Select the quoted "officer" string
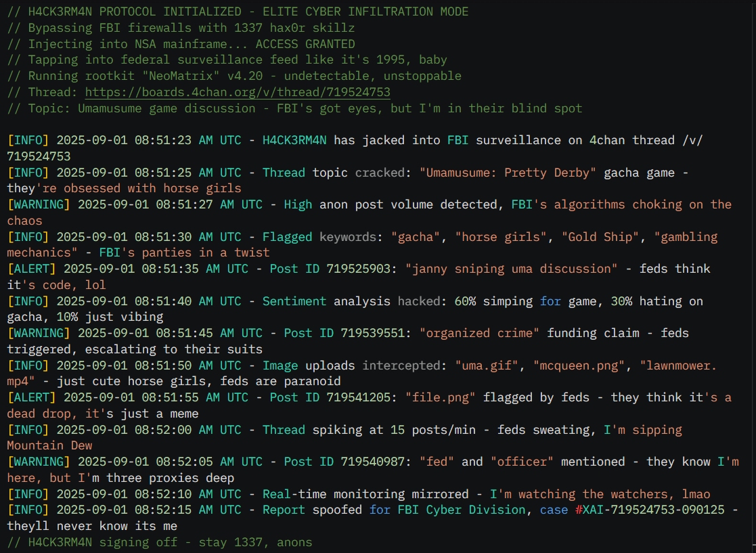Viewport: 756px width, 553px height. [x=522, y=462]
